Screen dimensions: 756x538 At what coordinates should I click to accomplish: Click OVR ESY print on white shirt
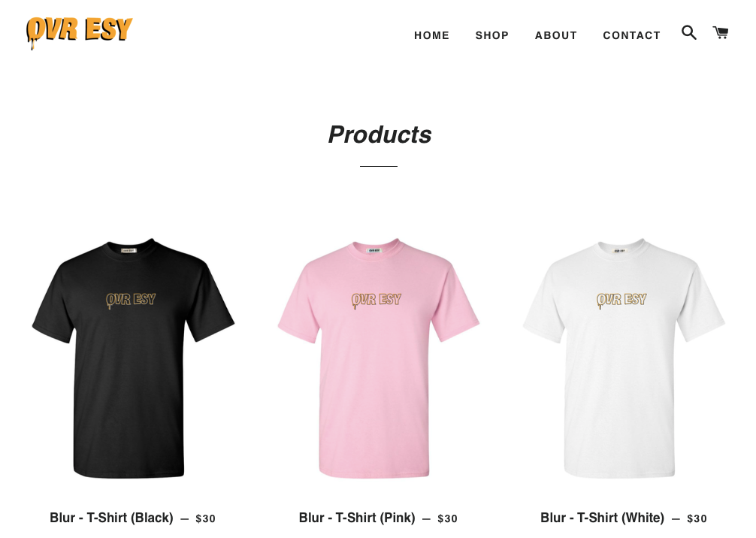(x=621, y=300)
